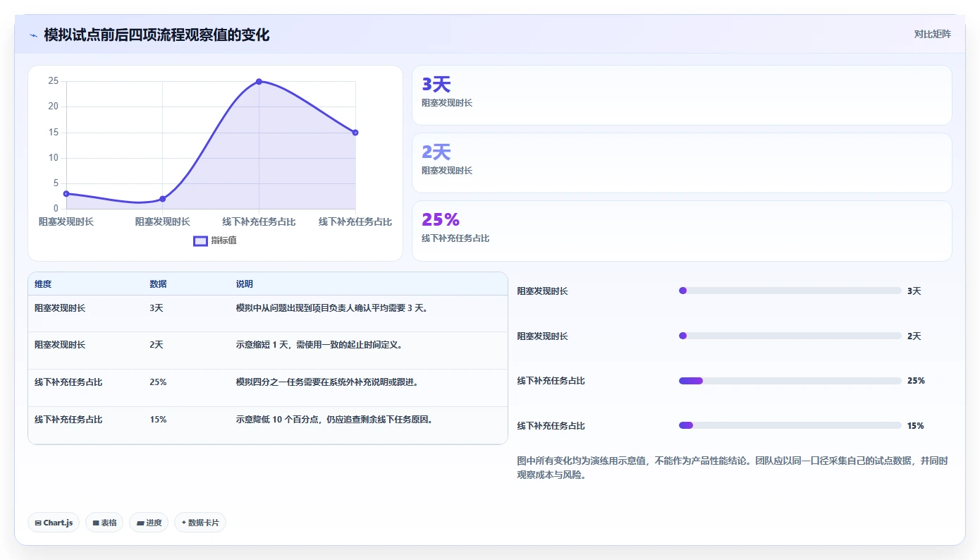Click the panel title 模拟试点前后四项流程观察值的变化
980x560 pixels.
(x=157, y=35)
